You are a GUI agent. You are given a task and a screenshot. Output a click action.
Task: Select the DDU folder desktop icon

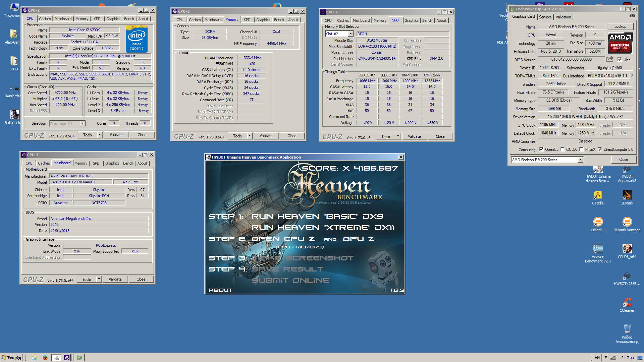coord(14,63)
